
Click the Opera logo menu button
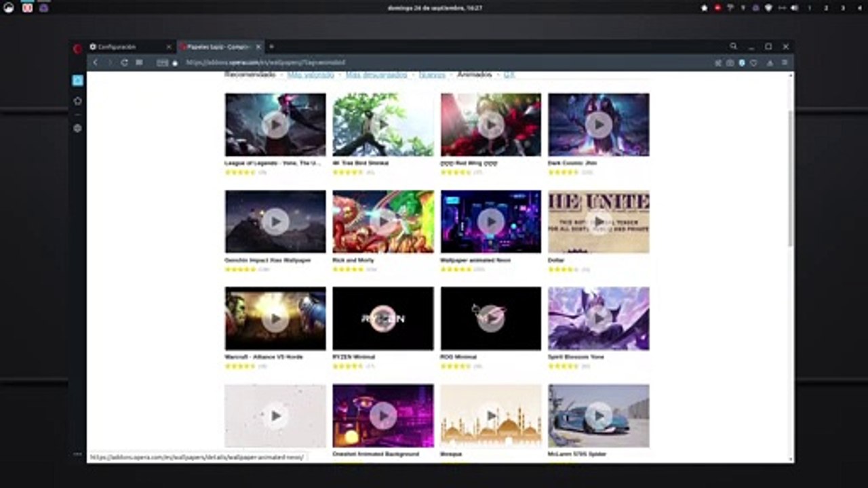[x=78, y=47]
